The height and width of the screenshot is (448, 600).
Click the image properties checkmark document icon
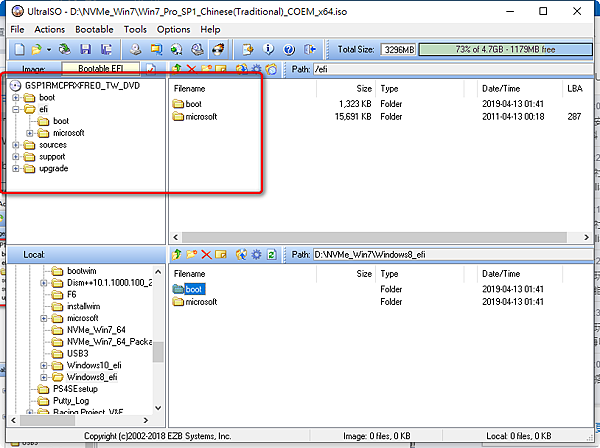pos(151,69)
